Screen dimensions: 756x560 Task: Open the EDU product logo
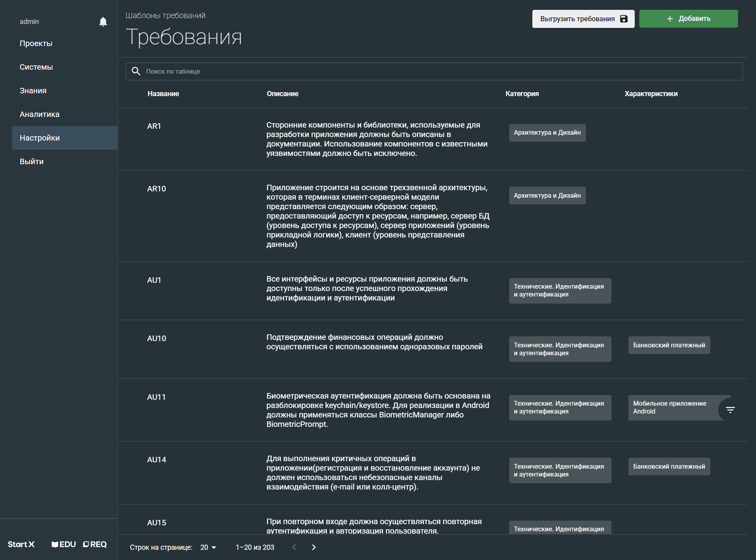click(x=64, y=544)
